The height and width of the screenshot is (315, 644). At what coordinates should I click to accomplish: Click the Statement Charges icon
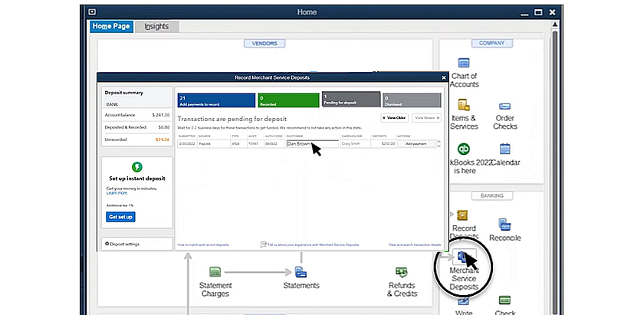[x=215, y=272]
